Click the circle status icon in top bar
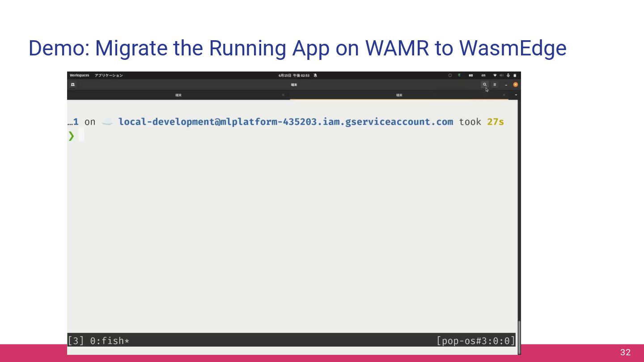Image resolution: width=644 pixels, height=362 pixels. (x=450, y=76)
